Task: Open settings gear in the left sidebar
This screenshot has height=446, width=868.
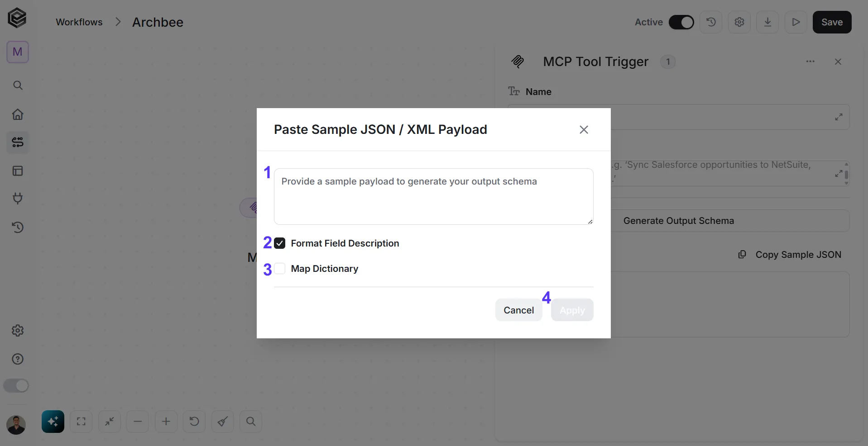Action: [x=18, y=331]
